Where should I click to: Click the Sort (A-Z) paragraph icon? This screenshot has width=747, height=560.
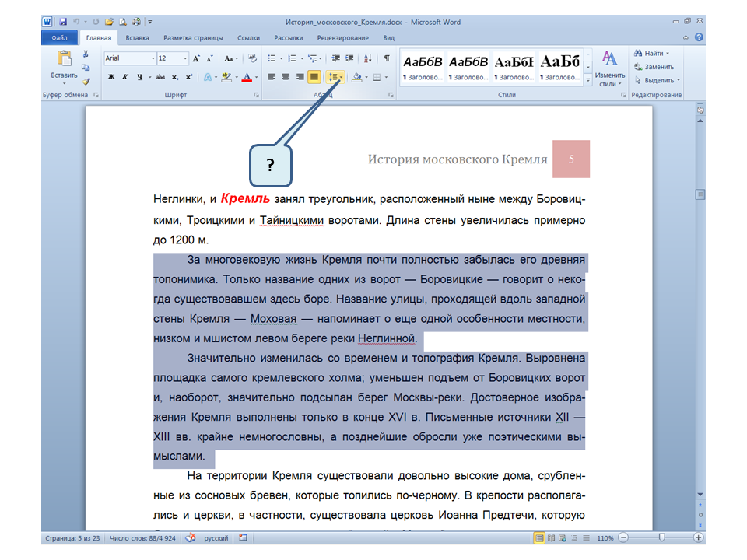[x=367, y=58]
